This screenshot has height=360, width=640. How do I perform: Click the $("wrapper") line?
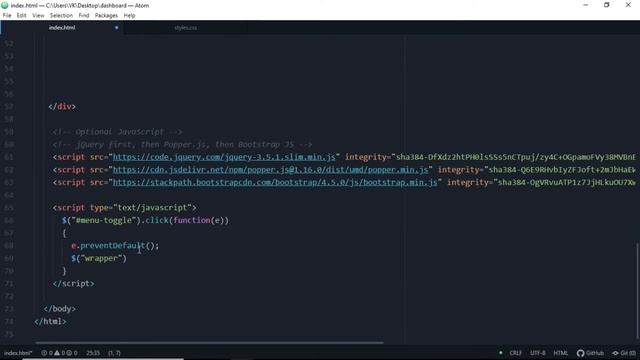pyautogui.click(x=99, y=258)
